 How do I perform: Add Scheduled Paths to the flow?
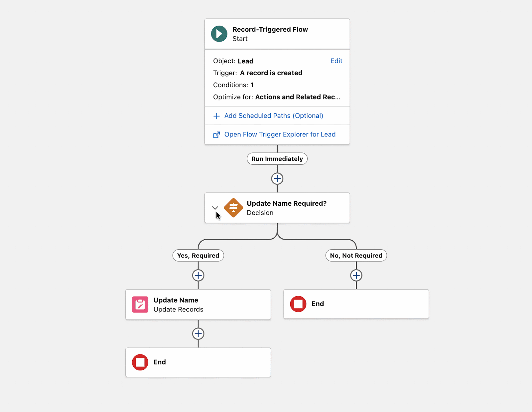tap(273, 116)
